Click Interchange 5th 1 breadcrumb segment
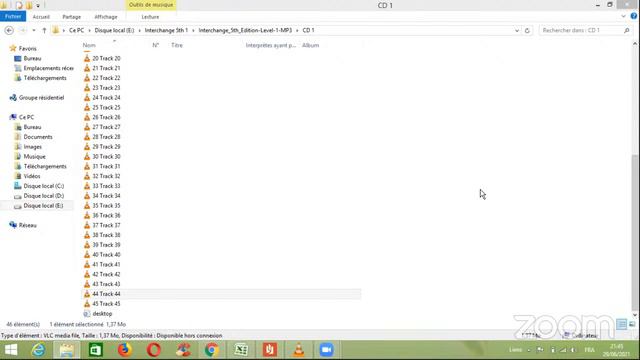The height and width of the screenshot is (360, 640). (x=166, y=30)
